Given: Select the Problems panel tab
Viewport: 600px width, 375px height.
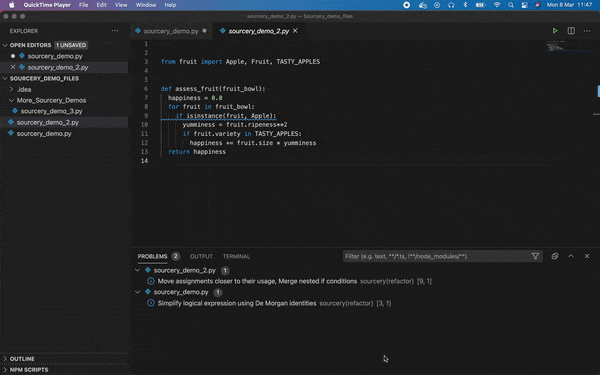Looking at the screenshot, I should point(152,256).
